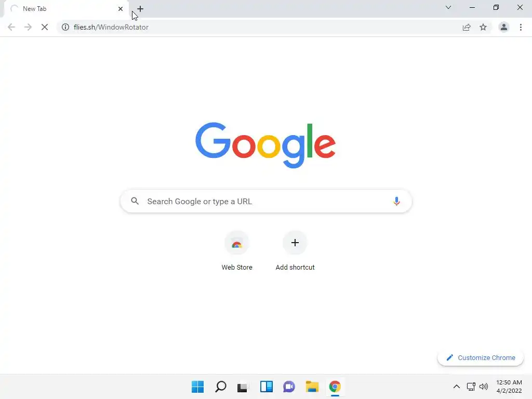Screen dimensions: 532x399
Task: Click Add shortcut button
Action: (x=295, y=251)
